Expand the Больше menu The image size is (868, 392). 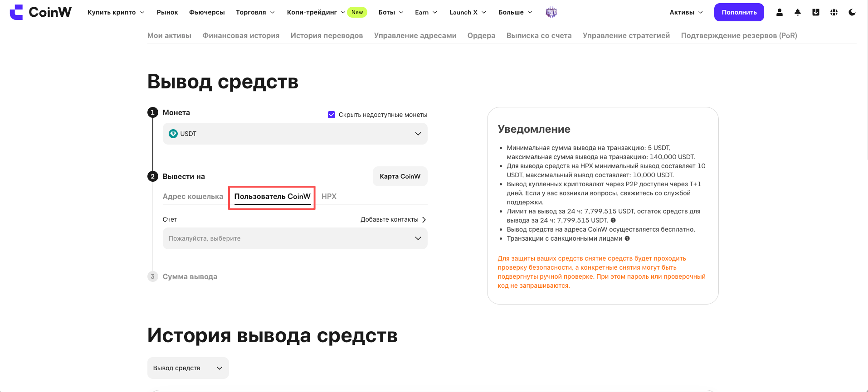pyautogui.click(x=515, y=12)
